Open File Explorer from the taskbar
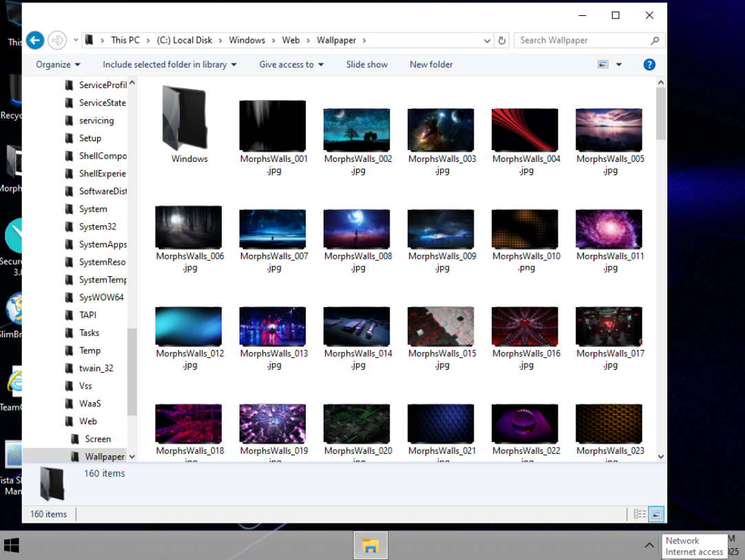This screenshot has width=745, height=560. pos(370,546)
